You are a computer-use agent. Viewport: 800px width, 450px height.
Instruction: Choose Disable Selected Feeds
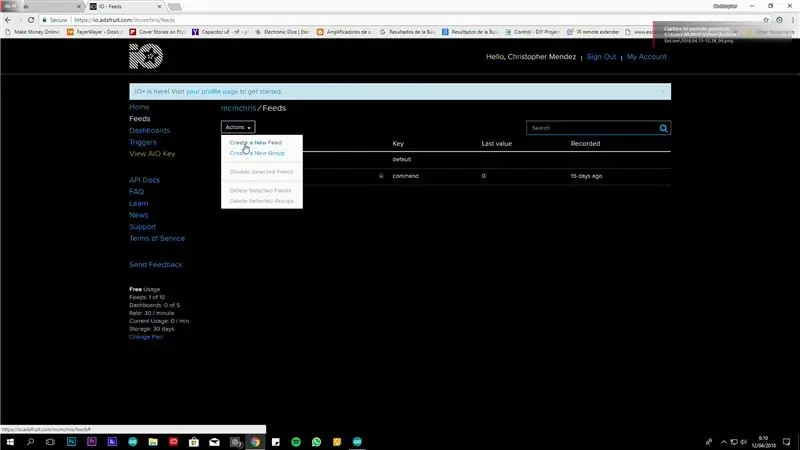(x=261, y=172)
